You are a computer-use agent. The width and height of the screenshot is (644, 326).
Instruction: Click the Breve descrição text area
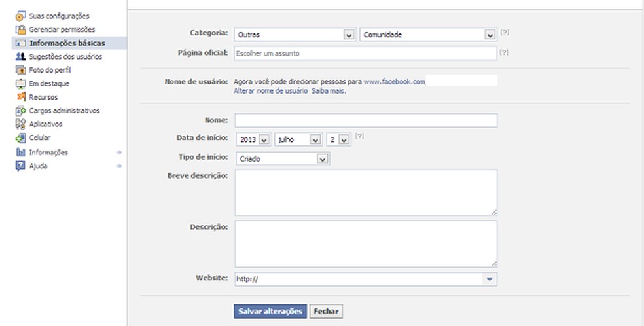(x=366, y=192)
